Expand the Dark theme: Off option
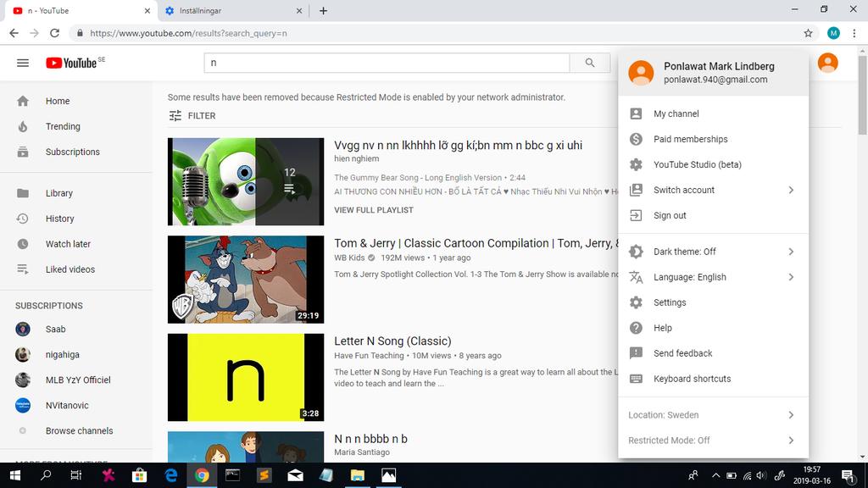Screen dimensions: 868x488 (713, 252)
